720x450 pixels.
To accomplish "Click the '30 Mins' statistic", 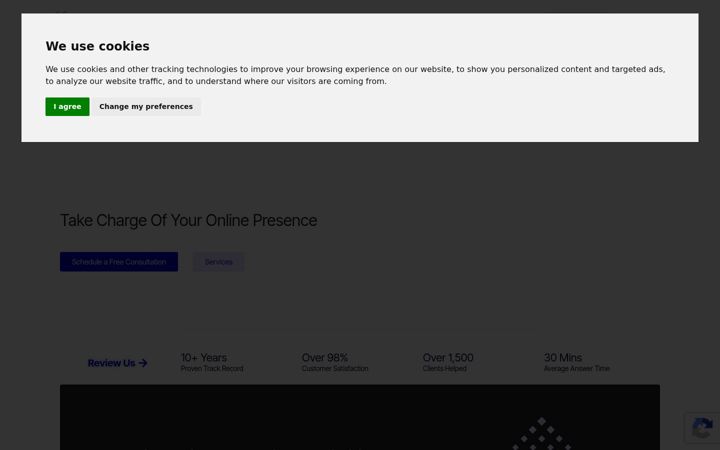I will pos(563,357).
